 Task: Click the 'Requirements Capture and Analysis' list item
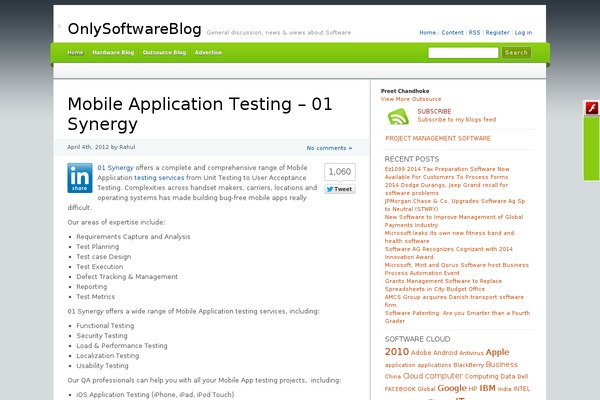point(133,237)
